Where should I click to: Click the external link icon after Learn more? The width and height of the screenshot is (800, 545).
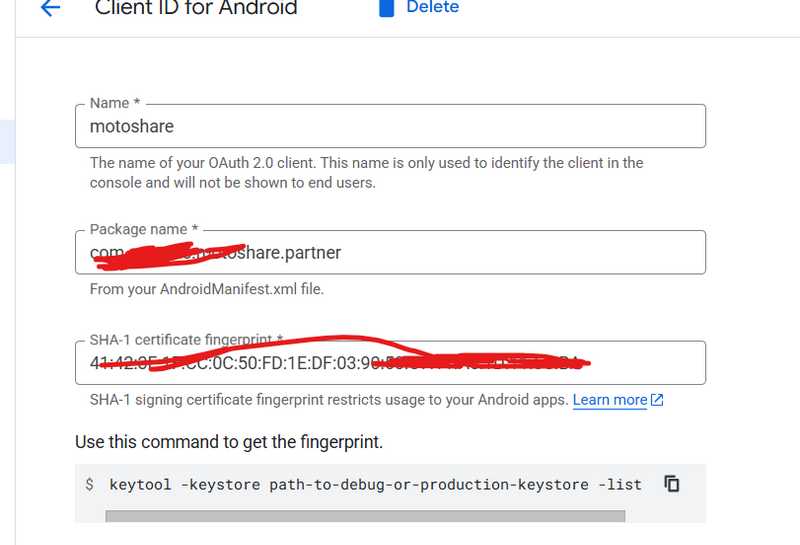tap(657, 400)
